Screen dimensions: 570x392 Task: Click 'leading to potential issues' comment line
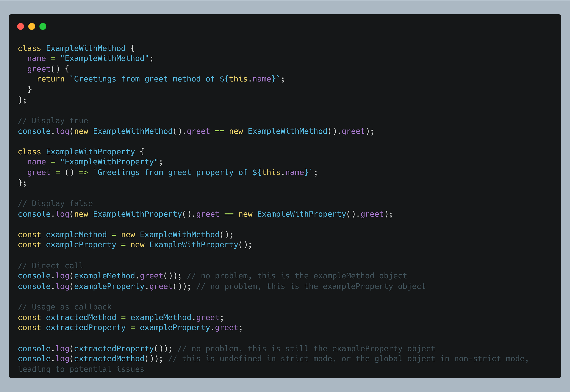coord(81,369)
